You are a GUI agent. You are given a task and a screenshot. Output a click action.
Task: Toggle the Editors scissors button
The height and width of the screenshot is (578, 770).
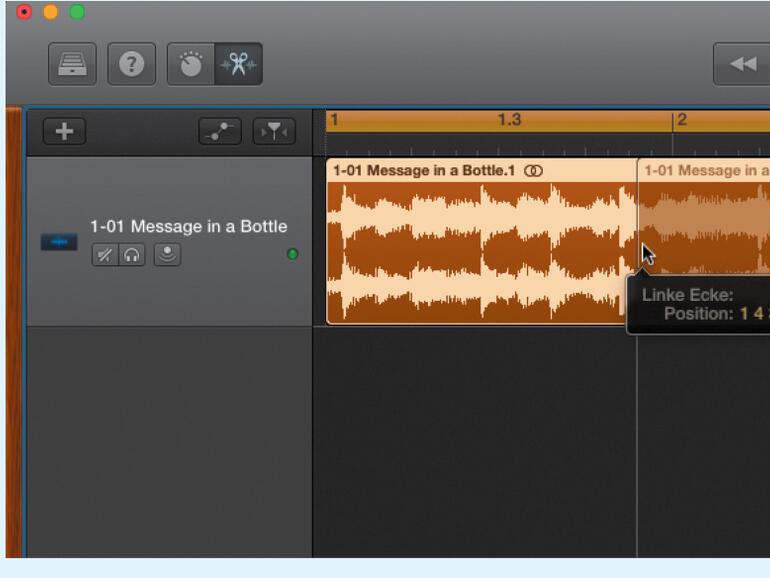coord(239,64)
